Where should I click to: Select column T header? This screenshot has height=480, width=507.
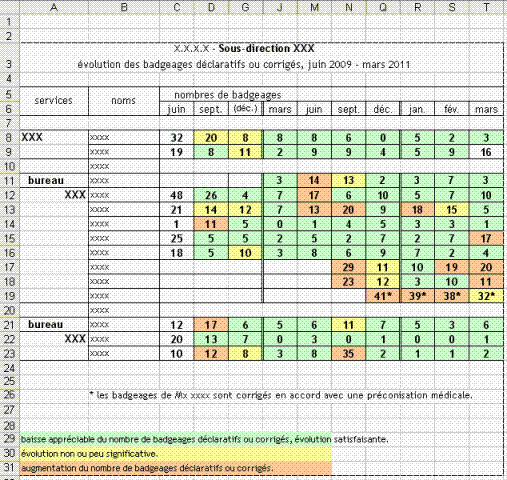click(486, 7)
